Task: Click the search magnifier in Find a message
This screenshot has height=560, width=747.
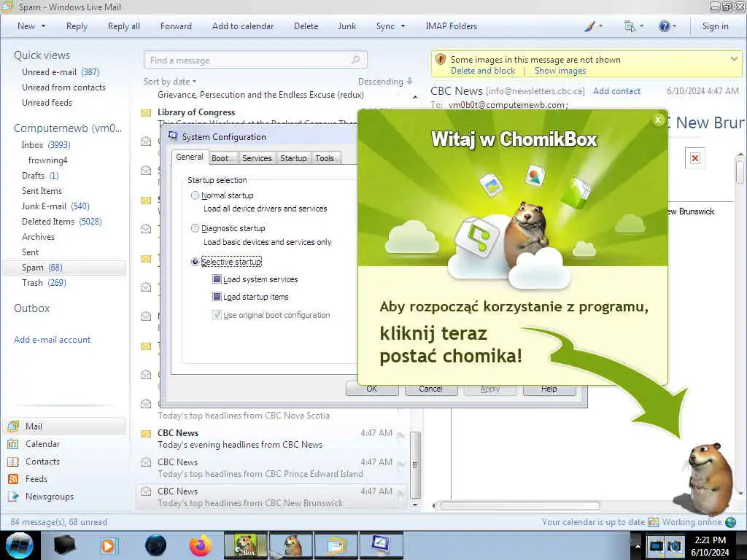Action: tap(355, 60)
